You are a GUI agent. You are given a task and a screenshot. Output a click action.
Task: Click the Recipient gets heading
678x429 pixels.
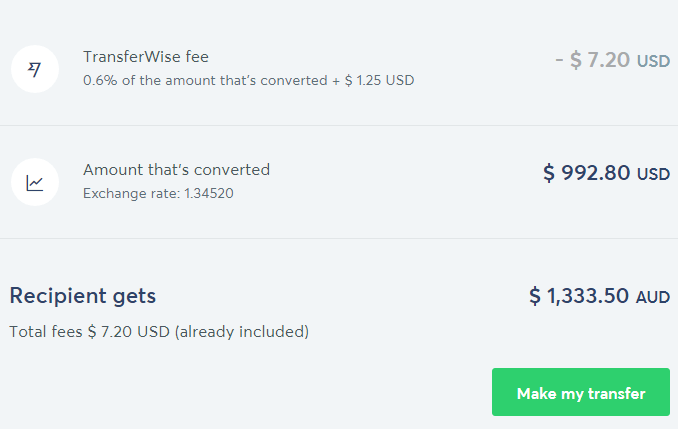point(83,296)
